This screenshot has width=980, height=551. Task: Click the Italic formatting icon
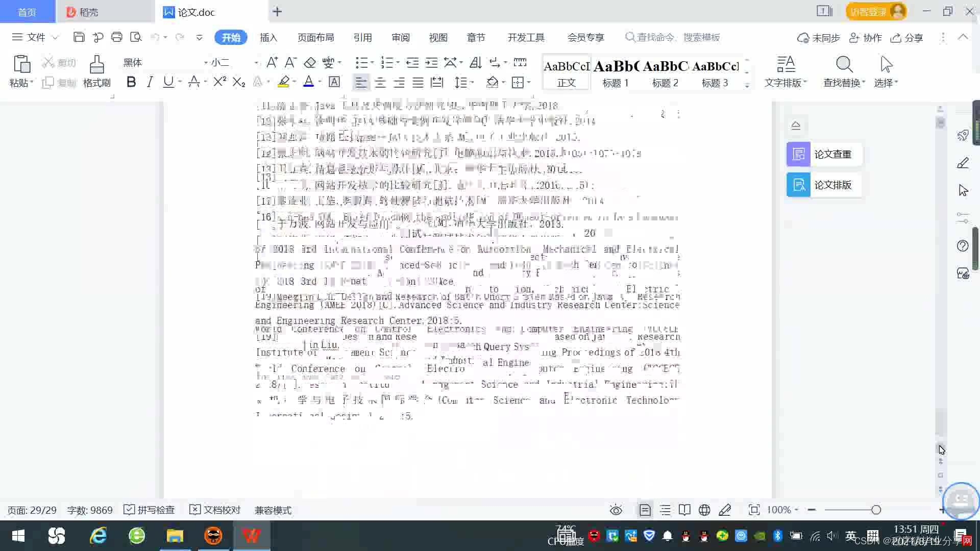[150, 82]
